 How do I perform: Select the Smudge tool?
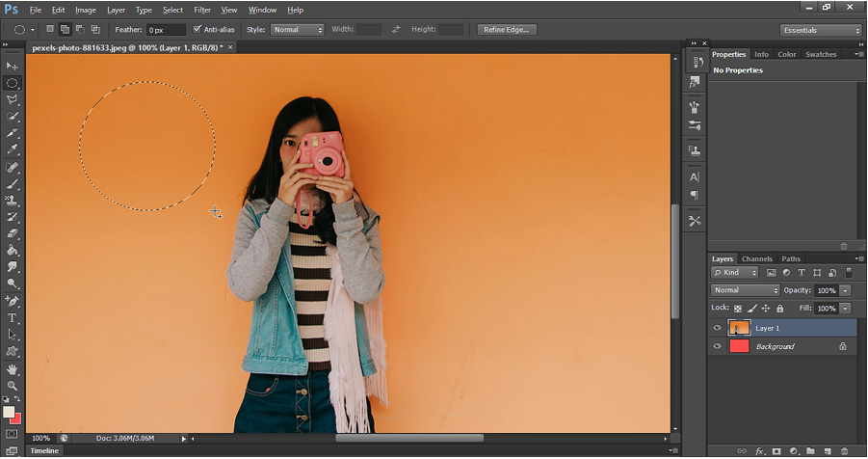point(12,267)
